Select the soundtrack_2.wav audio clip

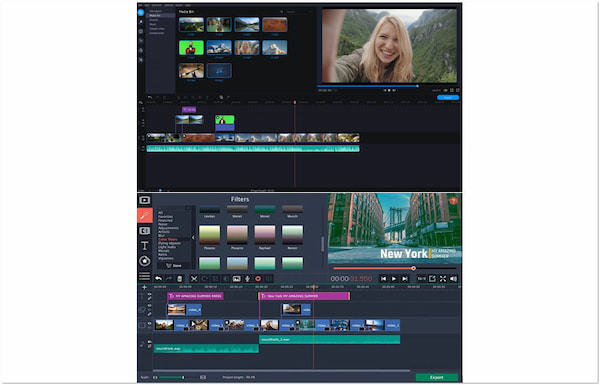(x=329, y=339)
